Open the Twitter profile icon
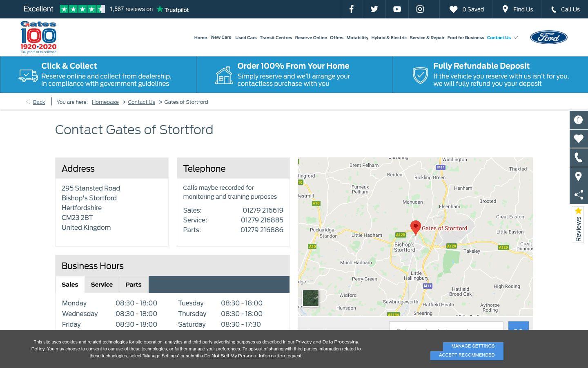The width and height of the screenshot is (588, 368). click(x=374, y=9)
